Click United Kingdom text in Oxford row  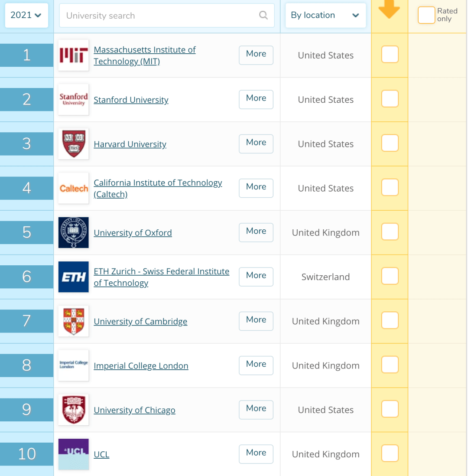tap(325, 232)
